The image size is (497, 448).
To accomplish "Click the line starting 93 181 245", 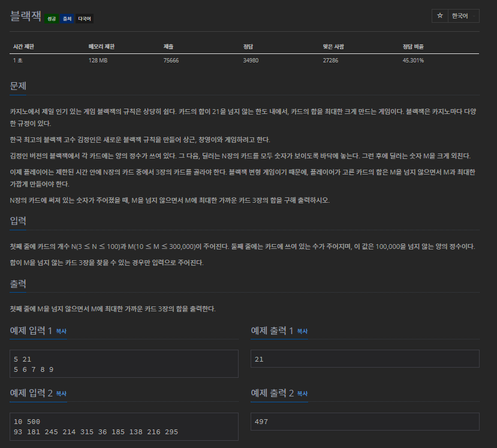I will 96,432.
